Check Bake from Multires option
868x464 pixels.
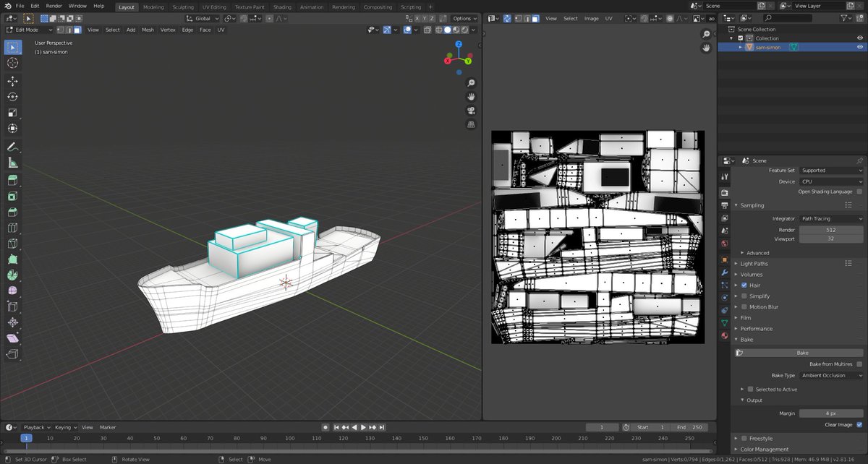coord(859,364)
